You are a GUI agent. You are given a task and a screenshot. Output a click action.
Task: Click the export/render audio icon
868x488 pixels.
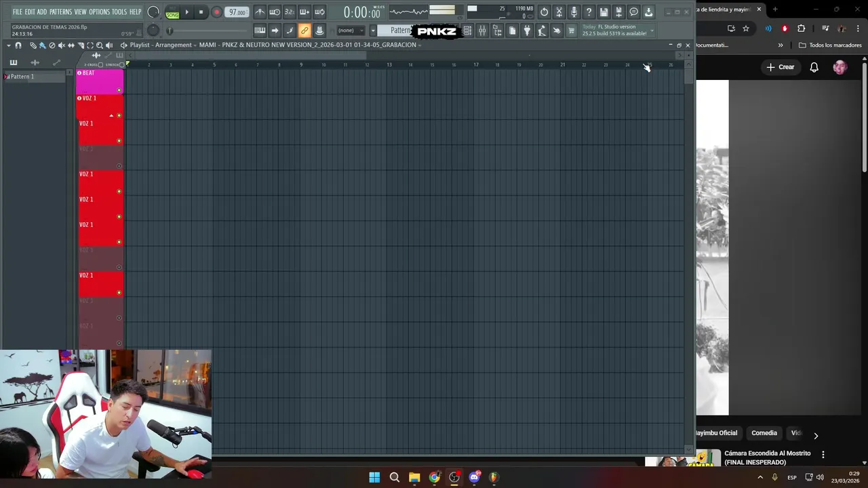(x=618, y=12)
